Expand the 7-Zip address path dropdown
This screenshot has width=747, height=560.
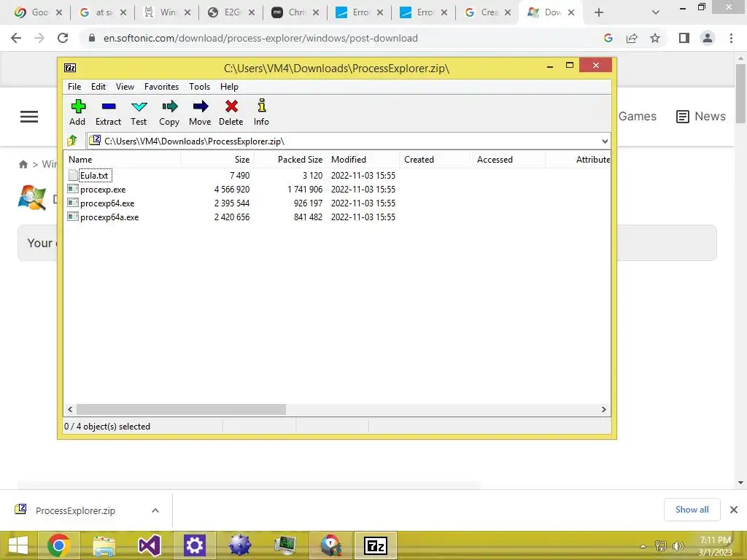pos(605,141)
